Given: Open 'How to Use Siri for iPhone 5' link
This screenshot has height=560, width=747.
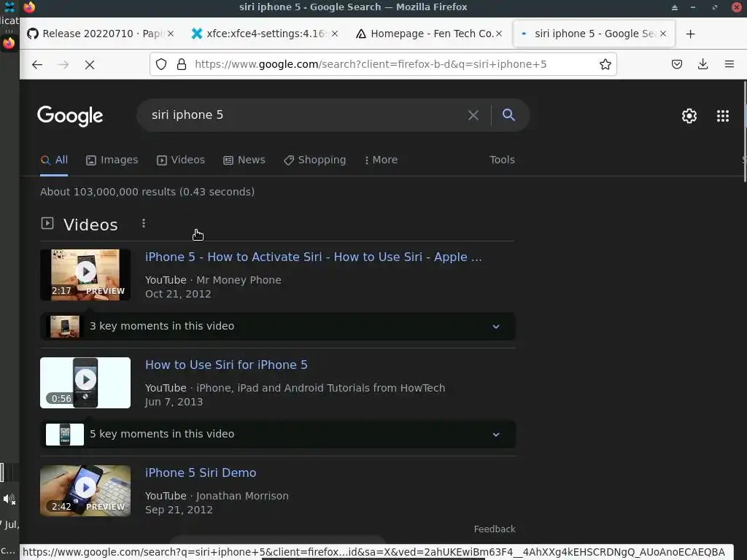Looking at the screenshot, I should [x=226, y=365].
